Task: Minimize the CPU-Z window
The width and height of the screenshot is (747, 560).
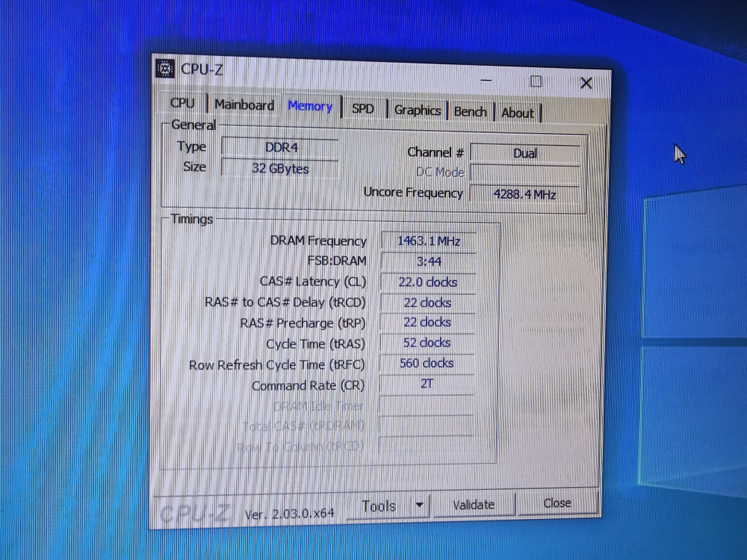Action: (x=486, y=81)
